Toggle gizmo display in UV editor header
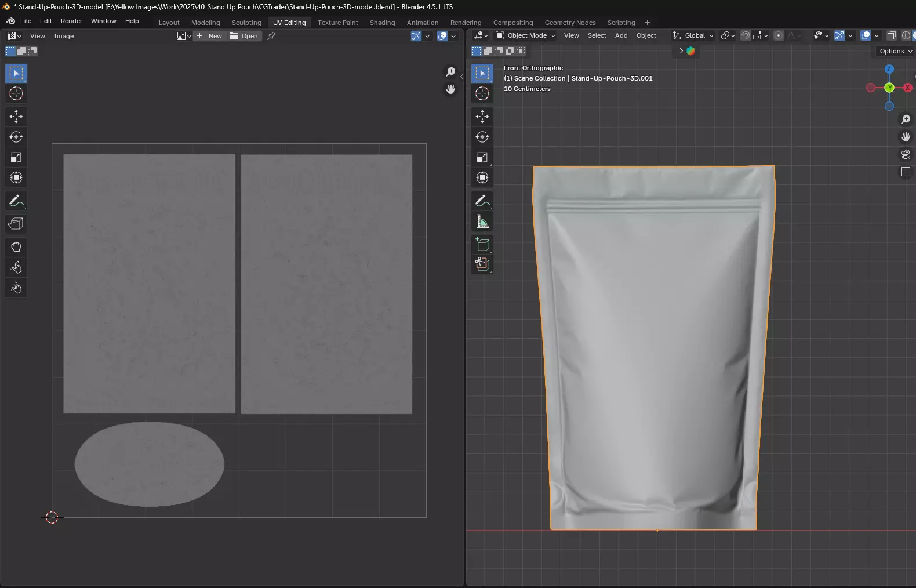 click(x=416, y=36)
